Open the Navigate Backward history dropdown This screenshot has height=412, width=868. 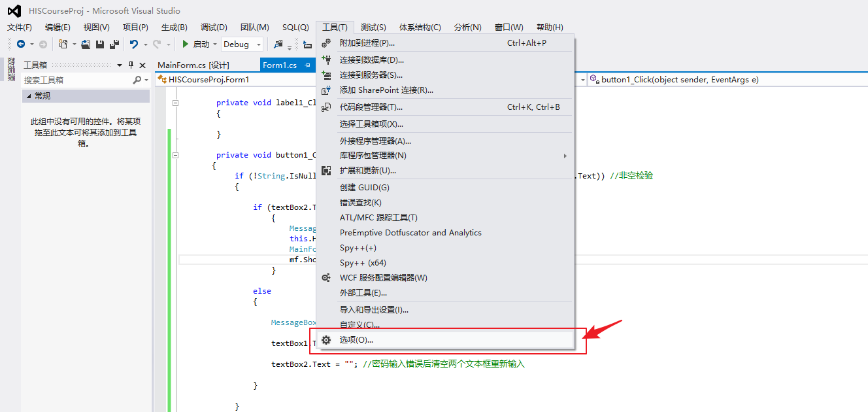pyautogui.click(x=31, y=44)
